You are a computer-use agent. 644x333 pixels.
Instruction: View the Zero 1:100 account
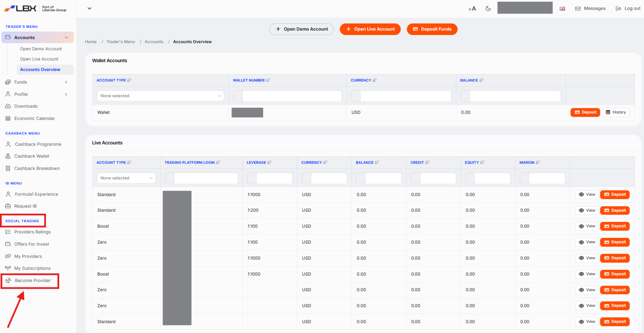click(587, 242)
